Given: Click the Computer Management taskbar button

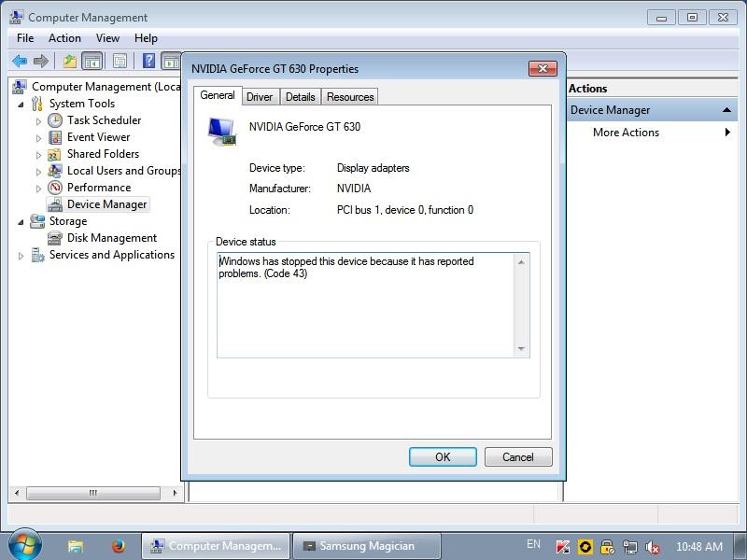Looking at the screenshot, I should tap(216, 546).
